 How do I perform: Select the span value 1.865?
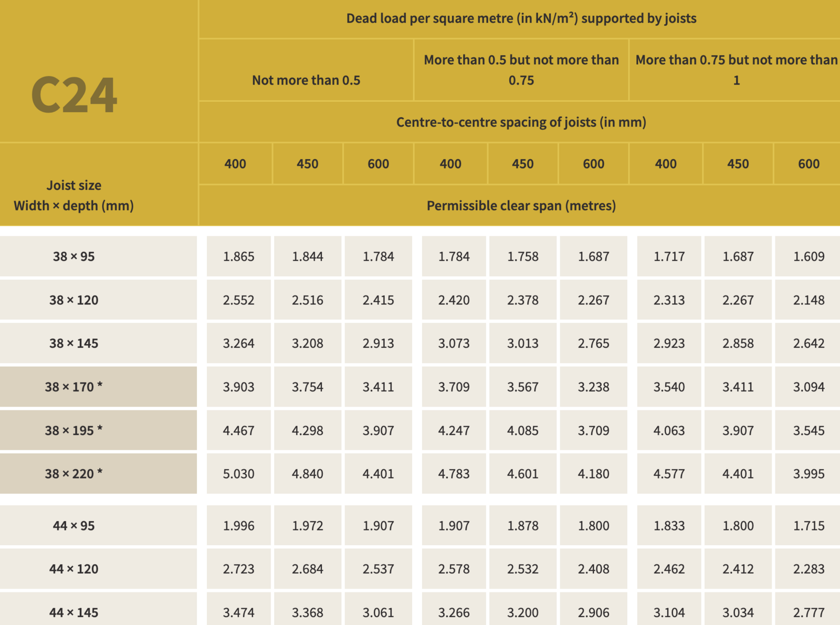tap(238, 257)
